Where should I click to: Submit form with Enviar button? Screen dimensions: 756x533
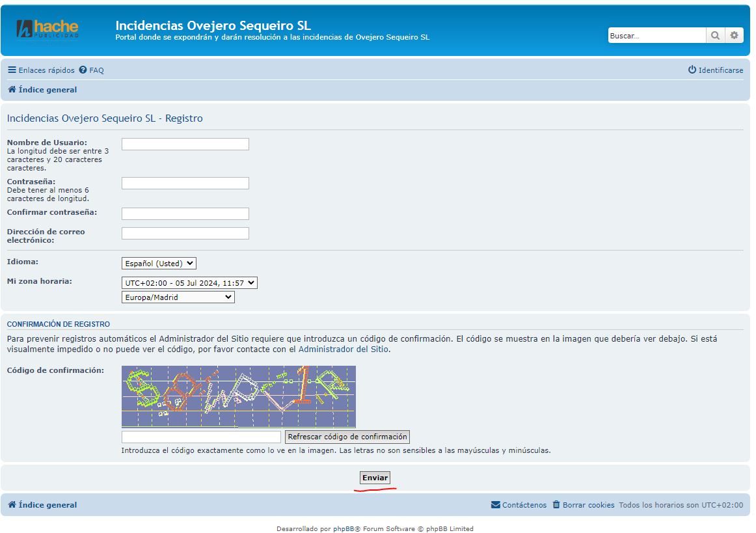tap(375, 478)
